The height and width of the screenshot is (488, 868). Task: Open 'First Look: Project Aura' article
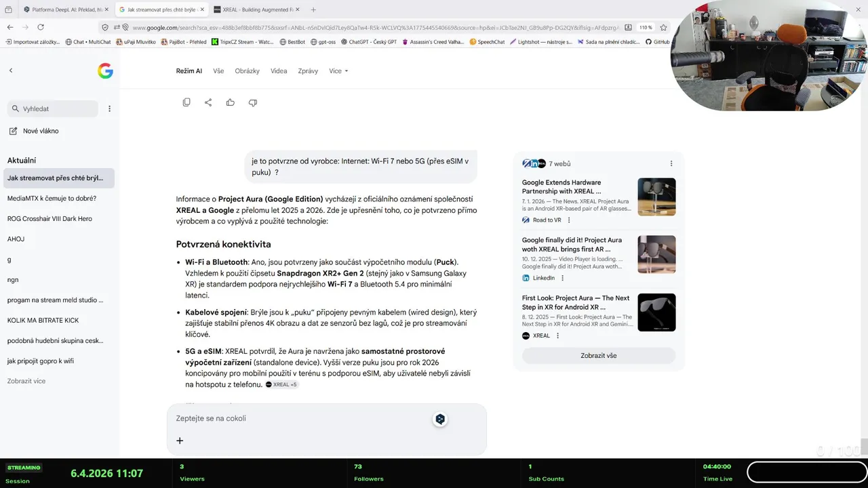tap(576, 302)
